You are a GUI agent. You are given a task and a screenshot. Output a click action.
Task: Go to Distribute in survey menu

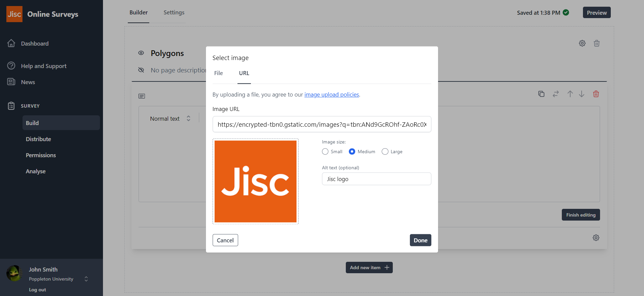click(x=39, y=139)
